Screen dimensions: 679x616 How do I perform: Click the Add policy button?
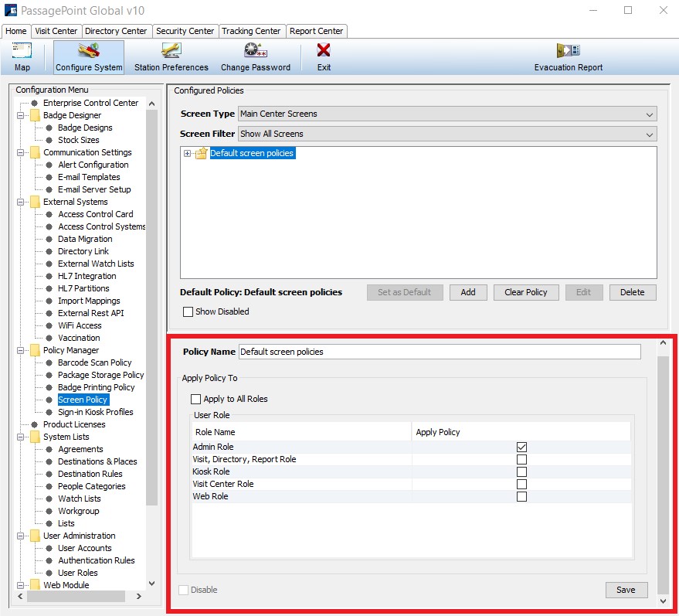pyautogui.click(x=468, y=292)
